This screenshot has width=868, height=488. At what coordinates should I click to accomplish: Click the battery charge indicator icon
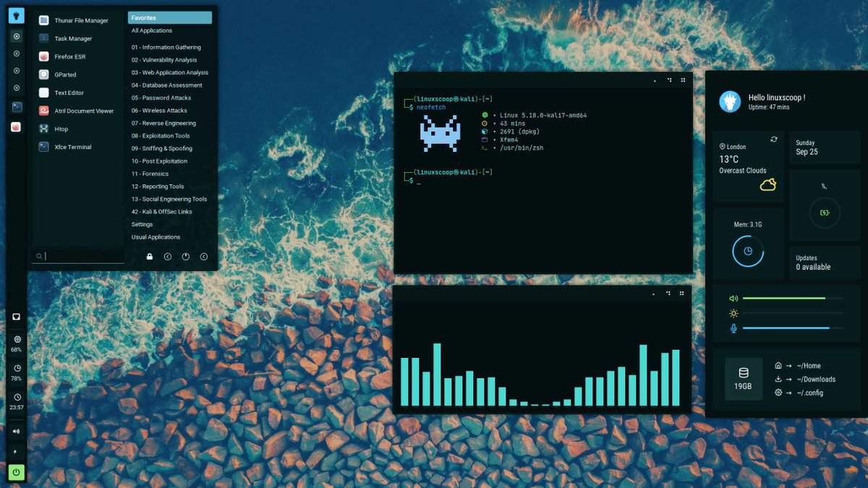824,212
